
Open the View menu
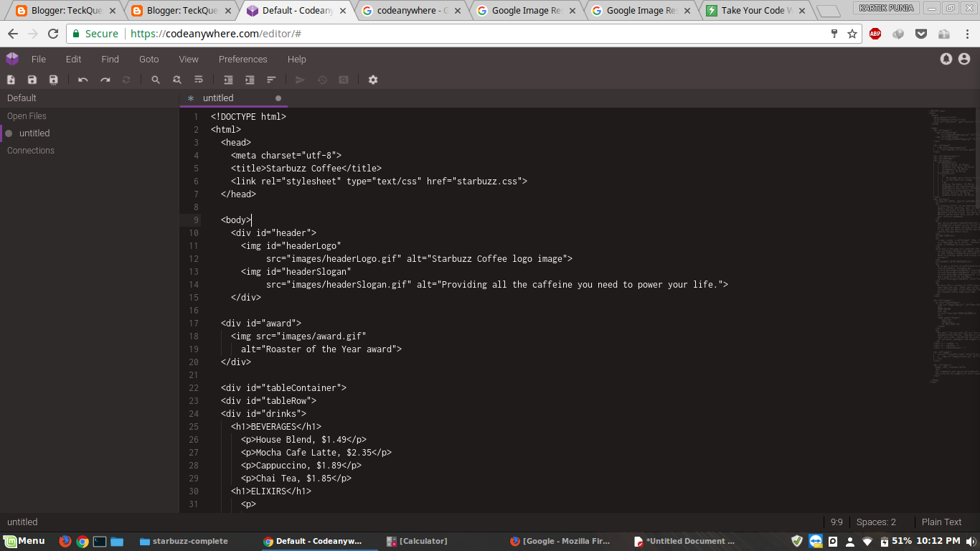189,59
